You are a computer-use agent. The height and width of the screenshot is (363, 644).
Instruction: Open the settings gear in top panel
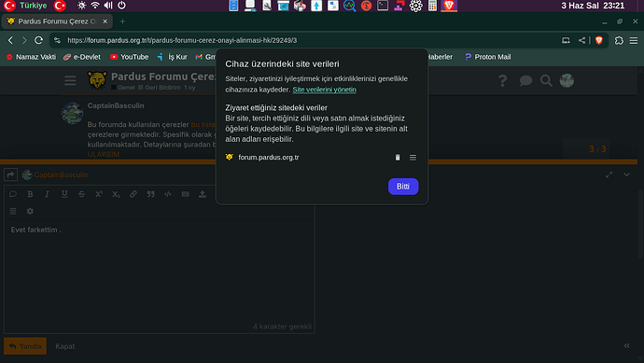tap(415, 6)
